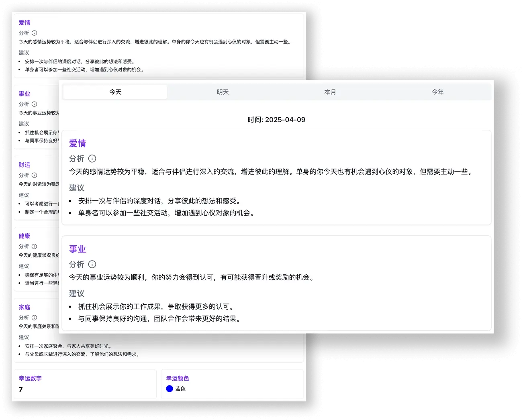
Task: Click the info icon in the left 事业 card
Action: (x=34, y=104)
